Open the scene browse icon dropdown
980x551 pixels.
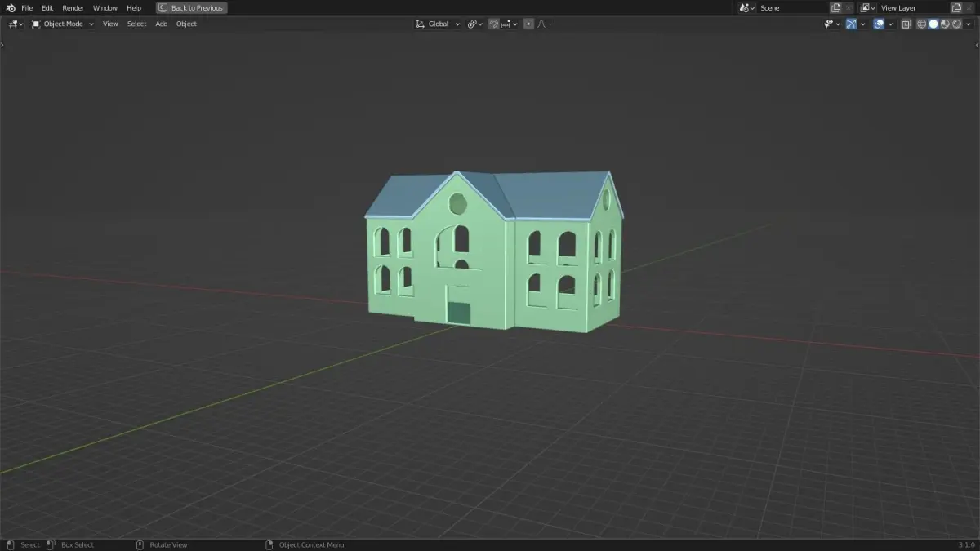click(x=746, y=8)
